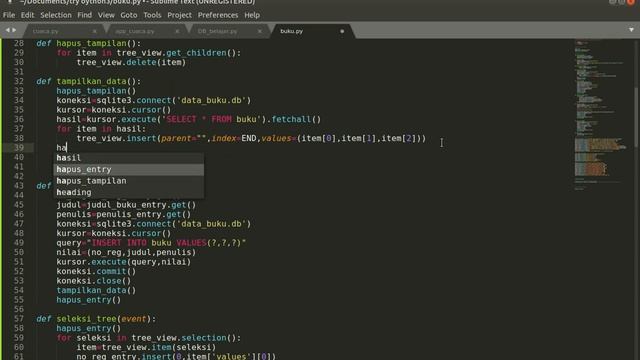Click 'kursor=koneksi.cursor()' on line 35

(113, 110)
